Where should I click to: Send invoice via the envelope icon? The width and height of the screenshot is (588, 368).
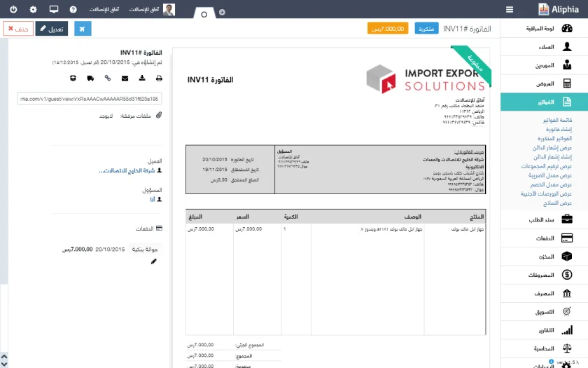(x=125, y=78)
